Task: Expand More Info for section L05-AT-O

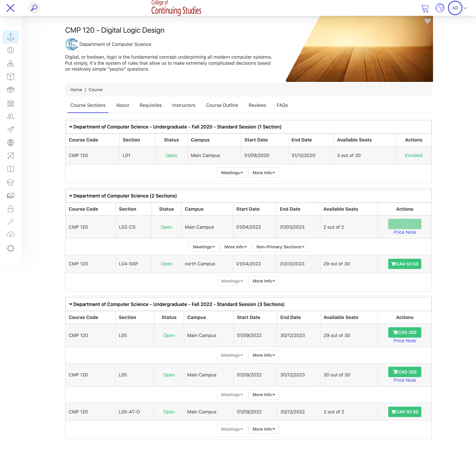Action: (x=264, y=429)
